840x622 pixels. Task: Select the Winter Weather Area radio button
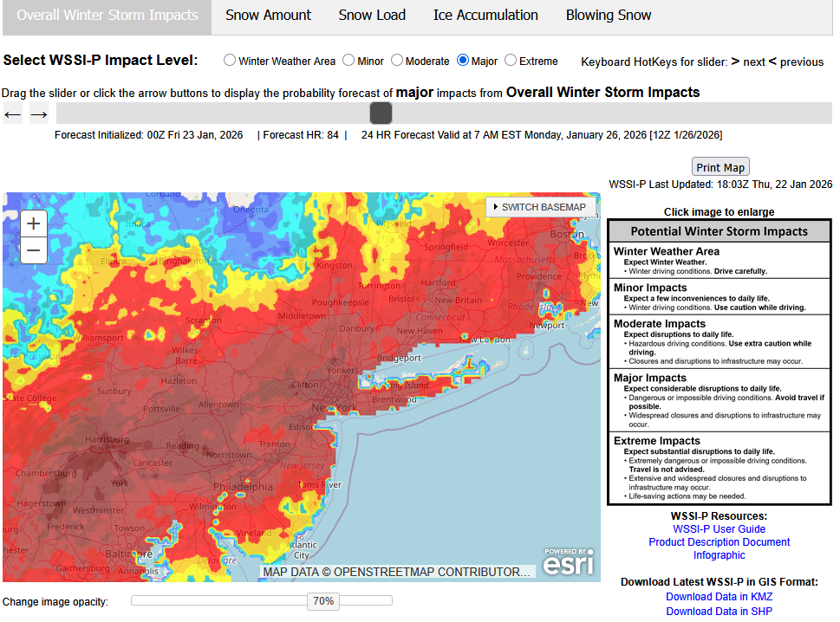[230, 61]
